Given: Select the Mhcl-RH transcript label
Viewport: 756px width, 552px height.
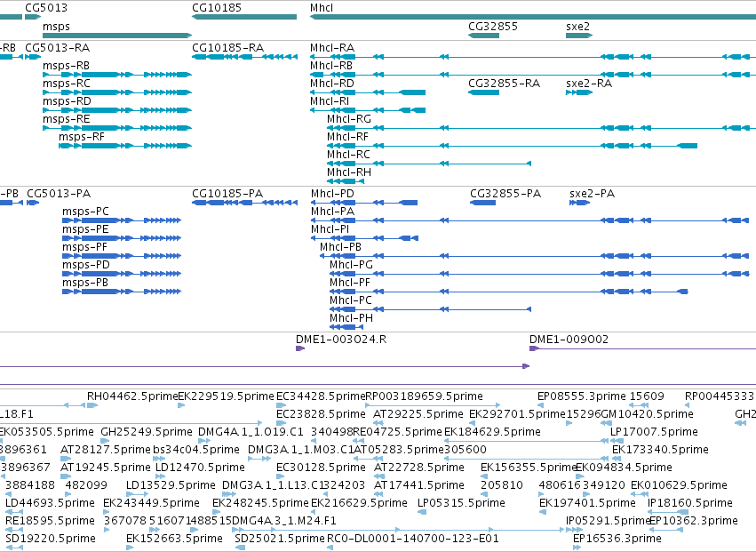Looking at the screenshot, I should pyautogui.click(x=349, y=172).
